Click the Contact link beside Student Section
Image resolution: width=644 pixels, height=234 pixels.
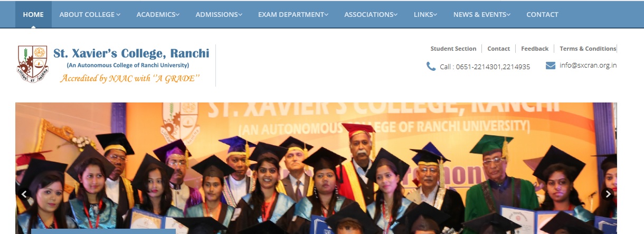[498, 49]
